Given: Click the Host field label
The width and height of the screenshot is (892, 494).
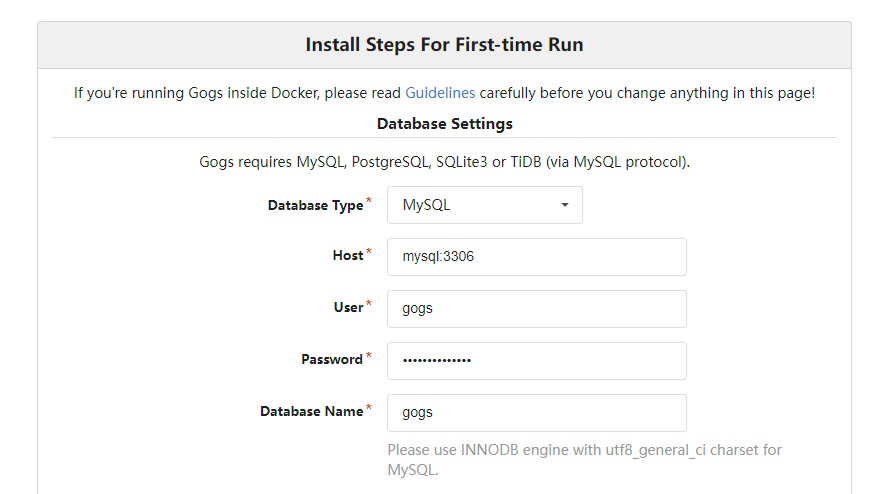Looking at the screenshot, I should tap(348, 256).
